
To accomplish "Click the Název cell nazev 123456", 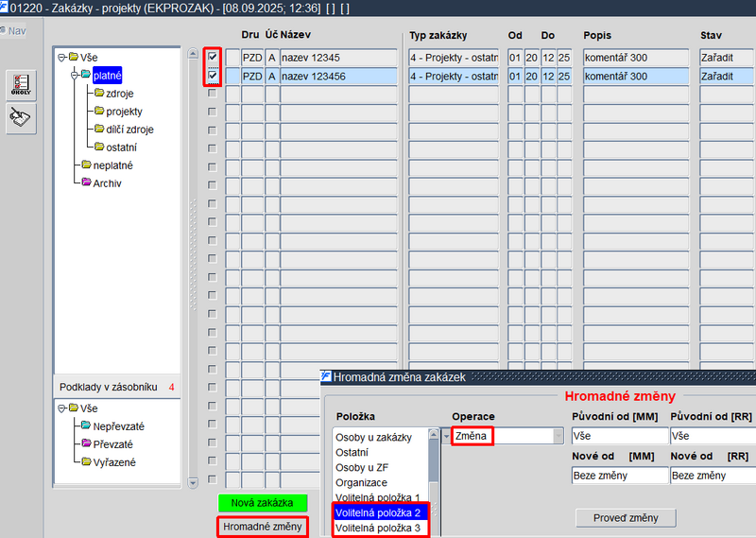I will pyautogui.click(x=338, y=76).
